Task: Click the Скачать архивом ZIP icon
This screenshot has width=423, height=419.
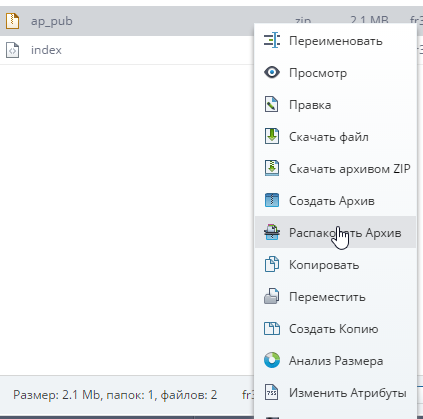Action: pyautogui.click(x=272, y=168)
